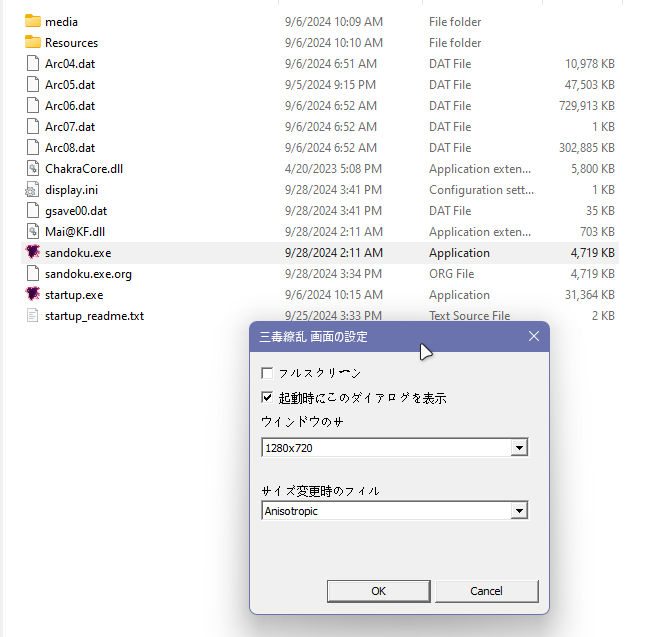
Task: Click the Arc06.dat file name
Action: click(70, 106)
